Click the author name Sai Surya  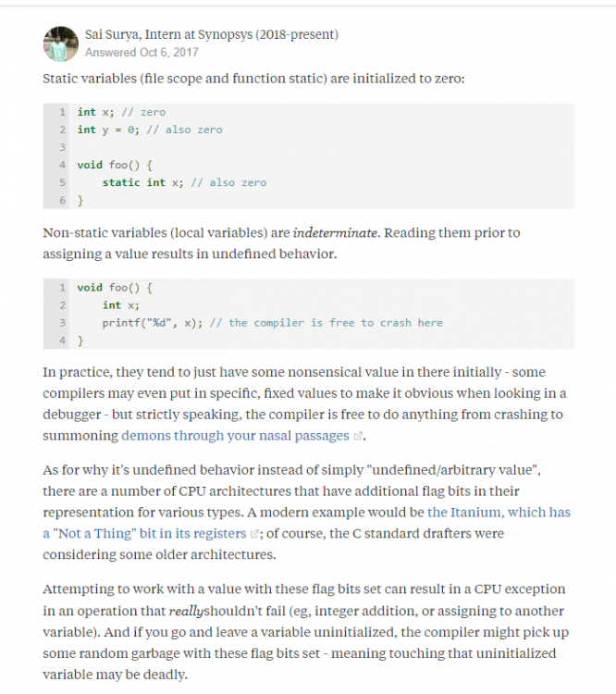(x=113, y=34)
